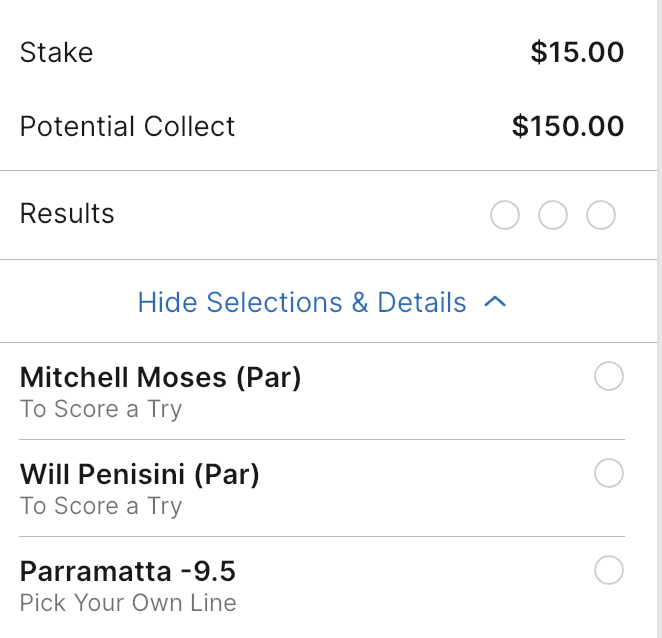Click the Potential Collect label
The height and width of the screenshot is (638, 662).
128,126
